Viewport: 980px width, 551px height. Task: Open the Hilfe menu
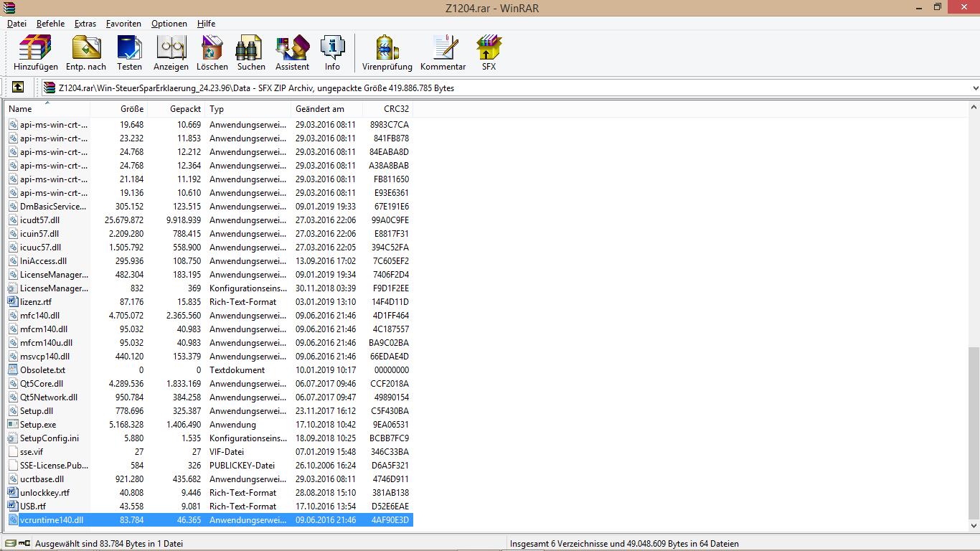point(206,24)
